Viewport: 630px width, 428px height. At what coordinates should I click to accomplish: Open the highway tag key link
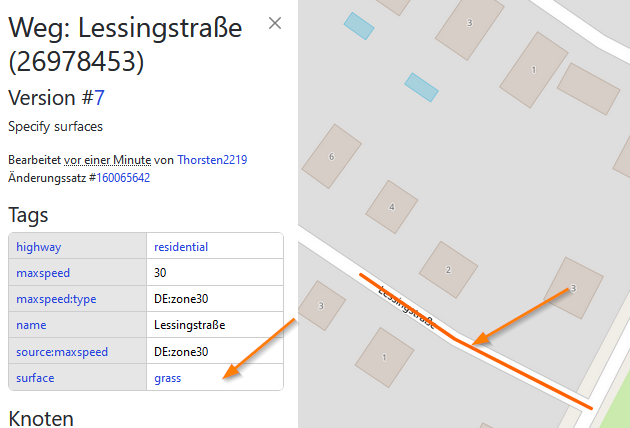39,247
